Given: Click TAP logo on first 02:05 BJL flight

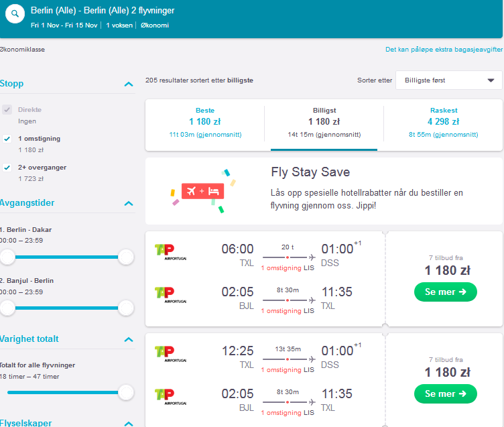Looking at the screenshot, I should (170, 295).
